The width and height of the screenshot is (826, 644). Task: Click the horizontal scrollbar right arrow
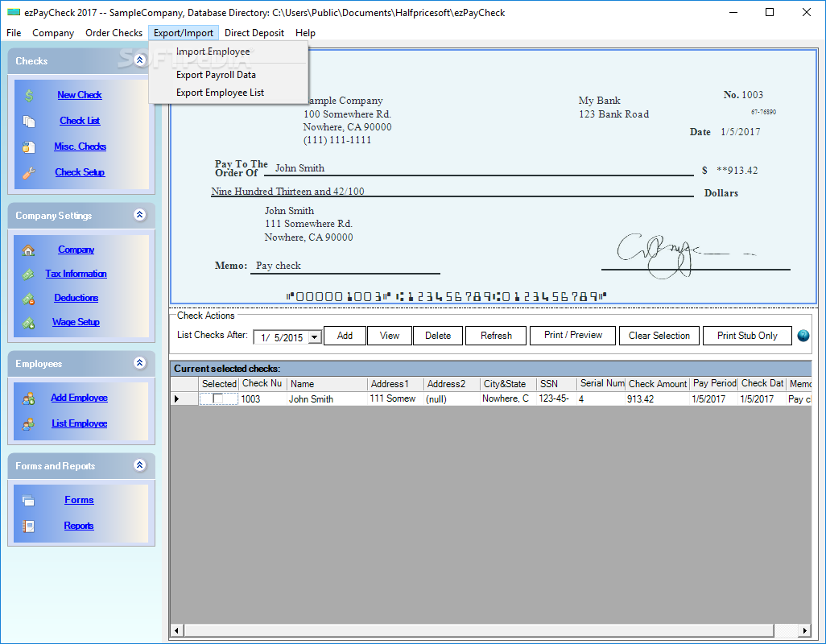tap(804, 630)
